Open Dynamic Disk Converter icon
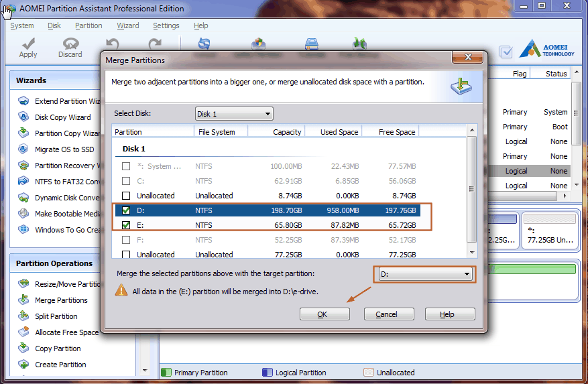 [x=23, y=197]
